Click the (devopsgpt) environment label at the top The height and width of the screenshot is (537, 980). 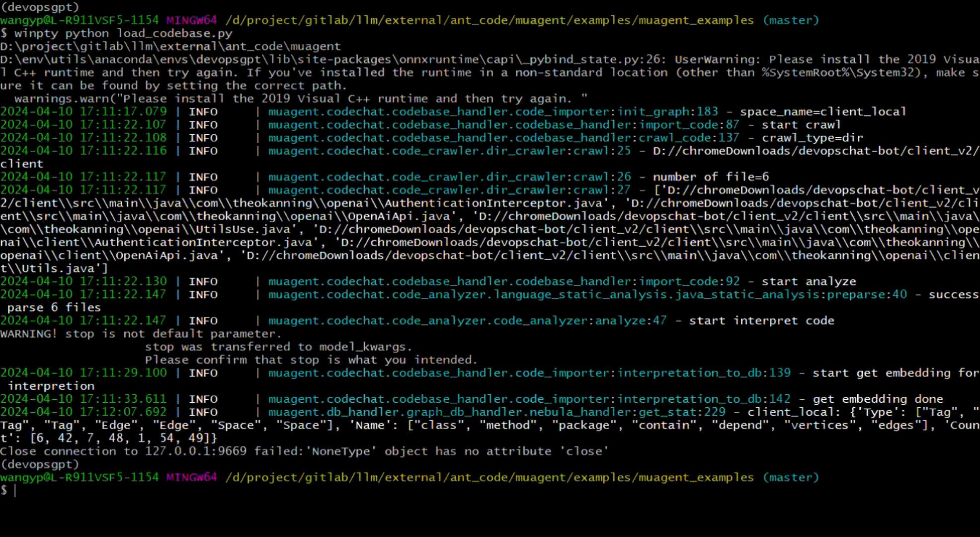[x=40, y=7]
